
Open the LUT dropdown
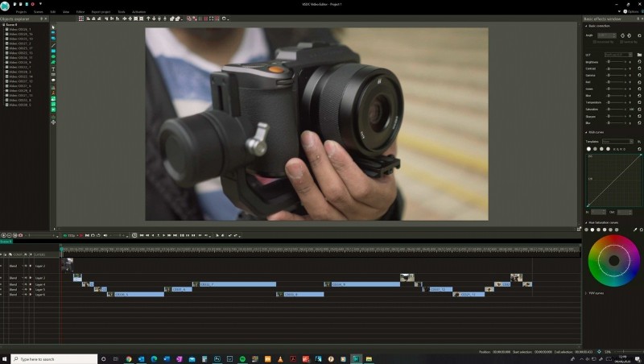tap(618, 55)
